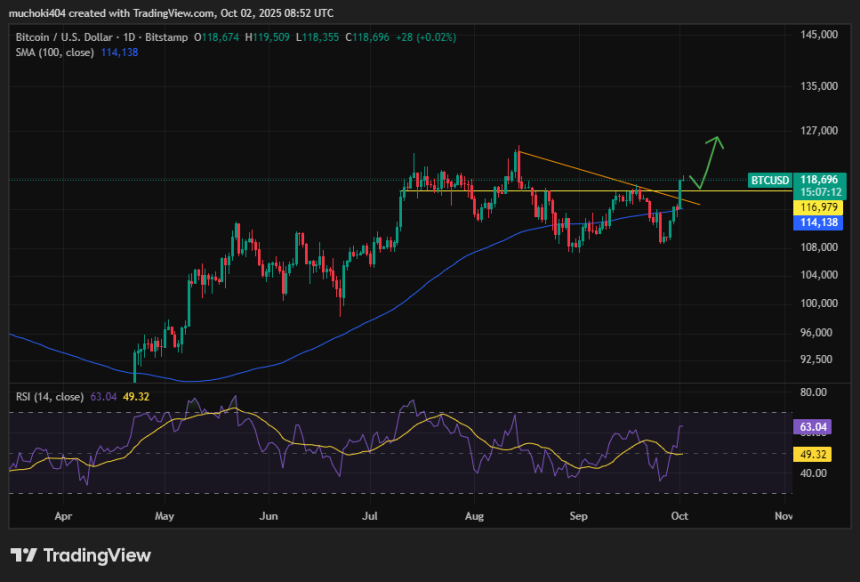
Task: Select the RSI (14, close) indicator legend
Action: [x=52, y=396]
